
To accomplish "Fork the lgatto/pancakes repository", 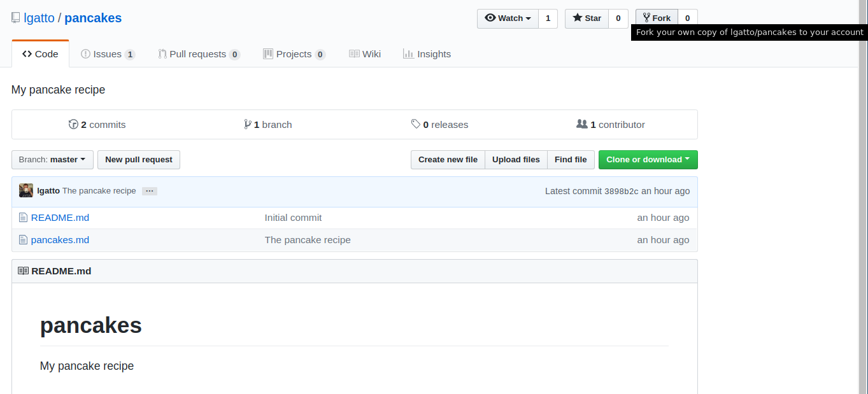I will 656,18.
